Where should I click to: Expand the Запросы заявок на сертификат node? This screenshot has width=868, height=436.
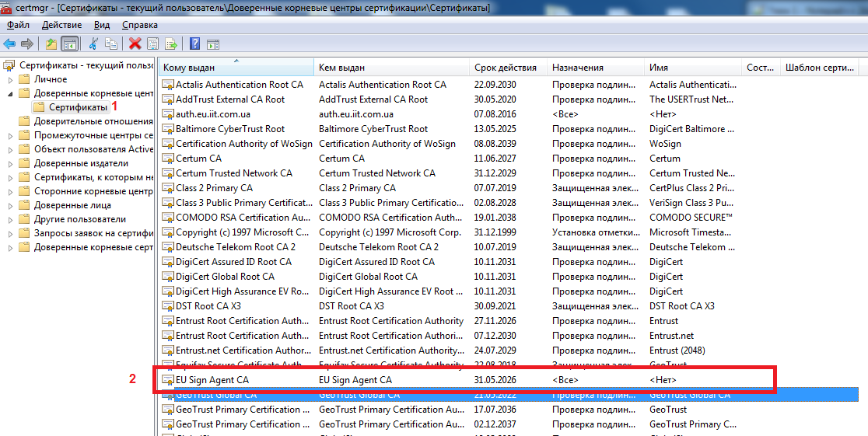click(10, 233)
